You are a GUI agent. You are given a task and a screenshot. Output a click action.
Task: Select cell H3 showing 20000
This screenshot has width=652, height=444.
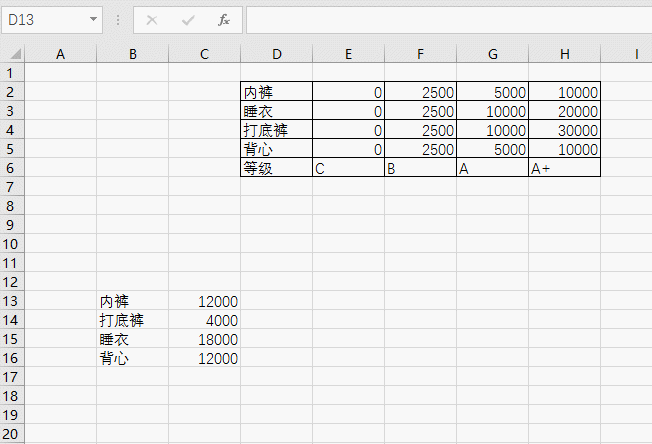click(565, 111)
